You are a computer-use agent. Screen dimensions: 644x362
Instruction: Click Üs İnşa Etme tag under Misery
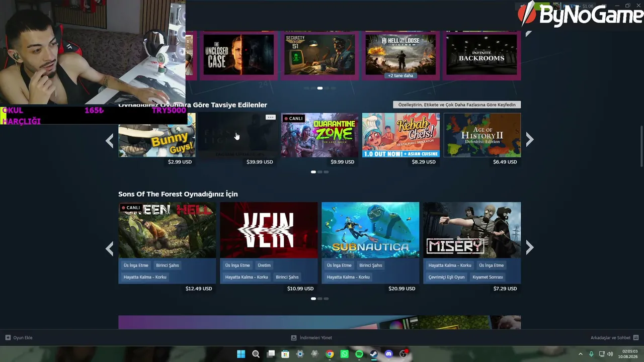pos(491,265)
